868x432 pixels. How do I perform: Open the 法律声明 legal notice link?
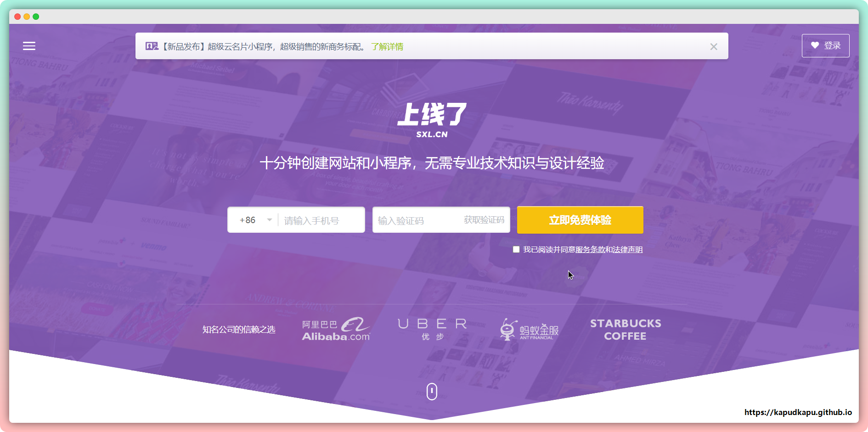point(627,249)
